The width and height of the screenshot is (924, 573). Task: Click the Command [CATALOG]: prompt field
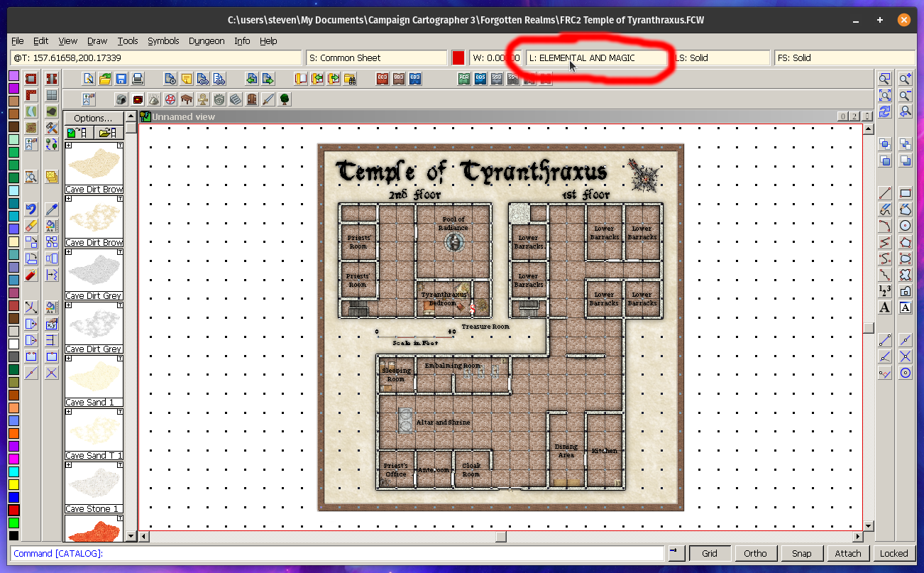[338, 554]
